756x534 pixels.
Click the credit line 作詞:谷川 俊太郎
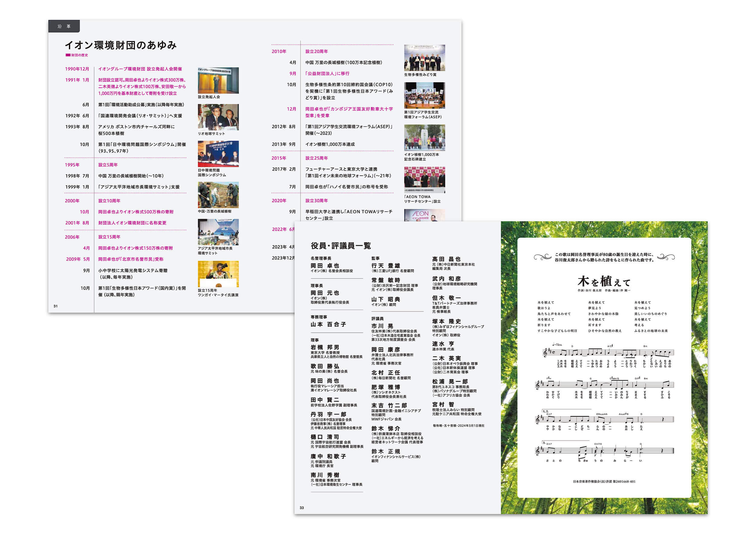pyautogui.click(x=589, y=290)
